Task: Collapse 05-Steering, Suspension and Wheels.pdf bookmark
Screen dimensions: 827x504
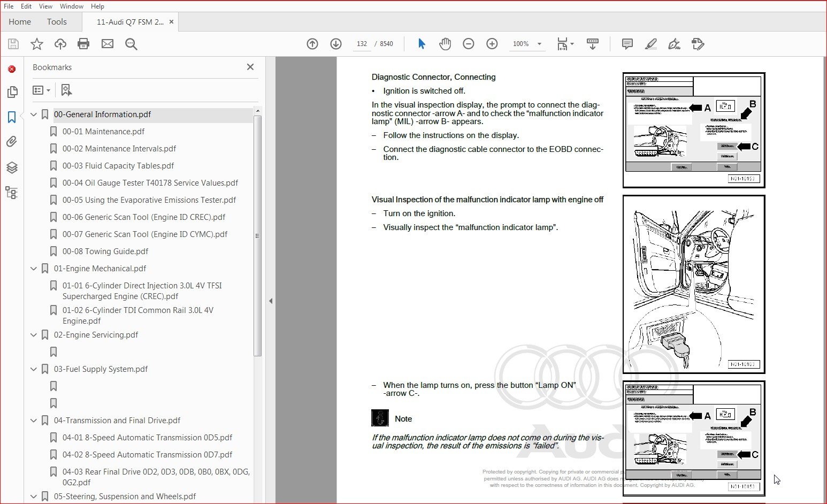Action: (34, 497)
